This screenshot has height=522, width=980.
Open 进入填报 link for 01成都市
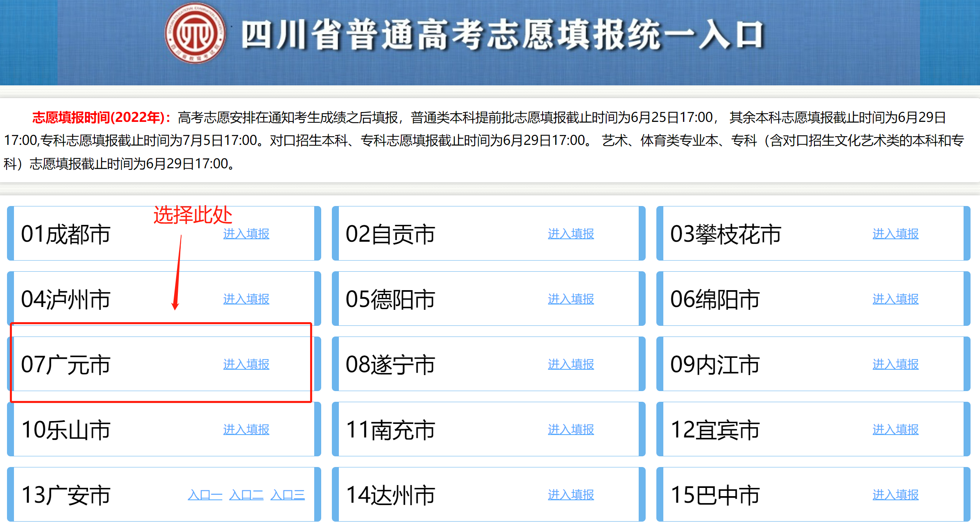coord(246,234)
